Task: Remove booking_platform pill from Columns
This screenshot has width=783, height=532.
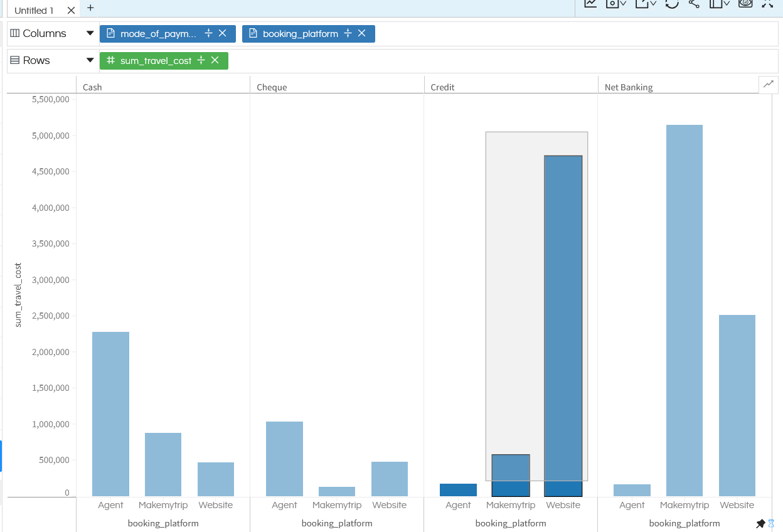Action: tap(362, 33)
